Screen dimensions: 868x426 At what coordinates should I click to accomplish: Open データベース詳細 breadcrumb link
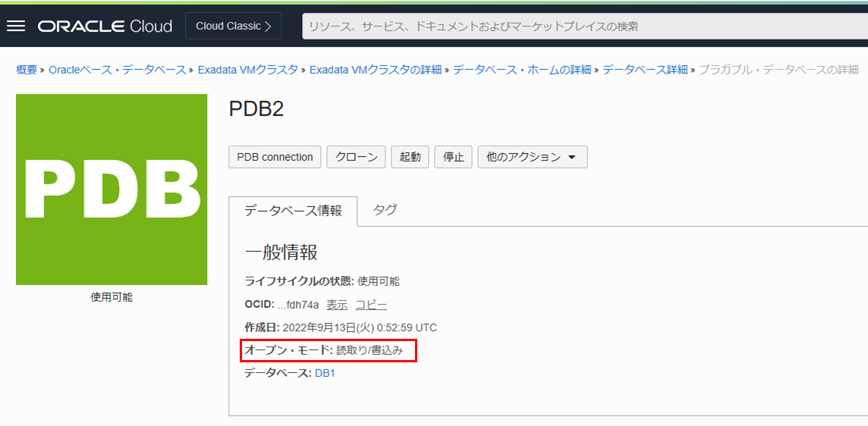click(x=645, y=70)
